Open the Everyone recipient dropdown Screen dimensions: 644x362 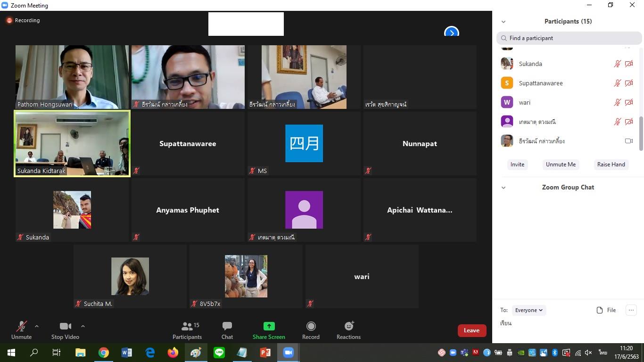coord(528,310)
